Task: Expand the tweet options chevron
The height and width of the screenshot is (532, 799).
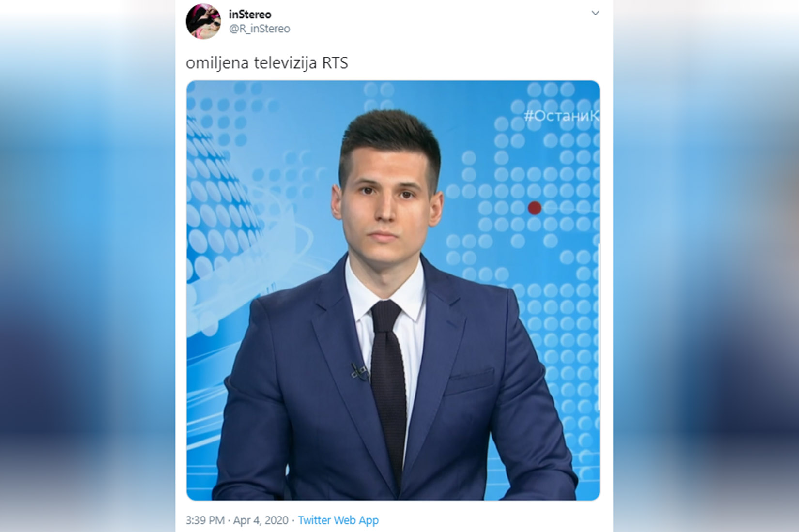Action: 596,13
